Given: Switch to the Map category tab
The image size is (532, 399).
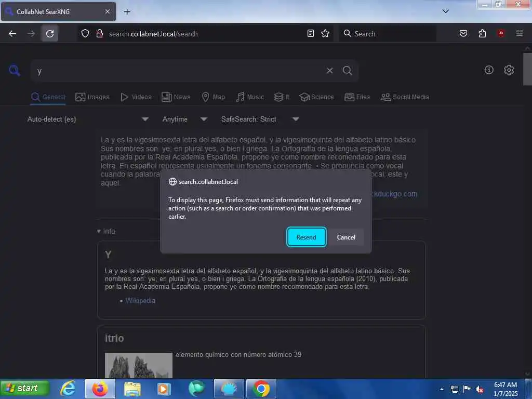Looking at the screenshot, I should click(214, 97).
